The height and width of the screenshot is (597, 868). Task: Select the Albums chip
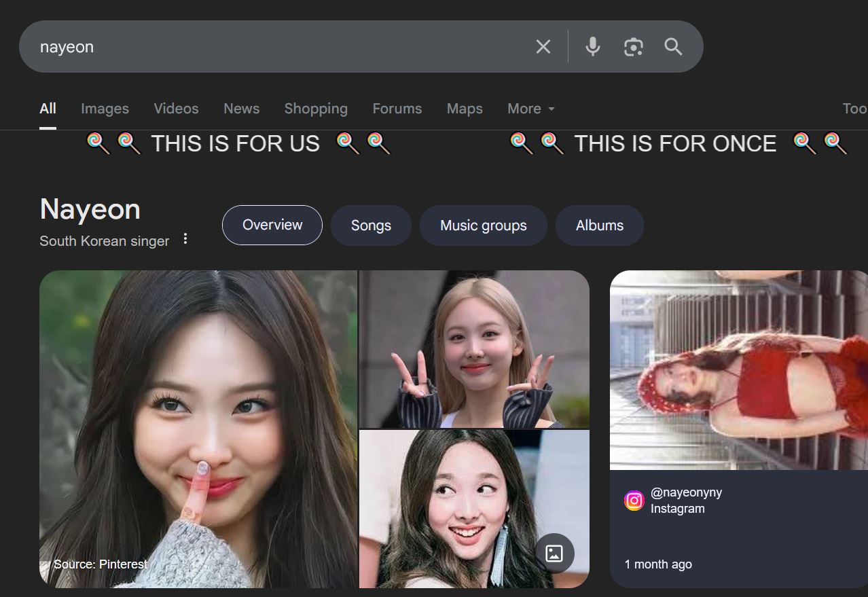click(600, 225)
